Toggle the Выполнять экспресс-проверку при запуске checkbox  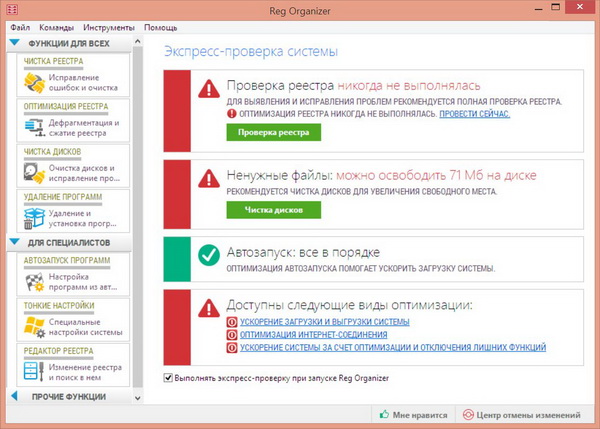pyautogui.click(x=168, y=378)
